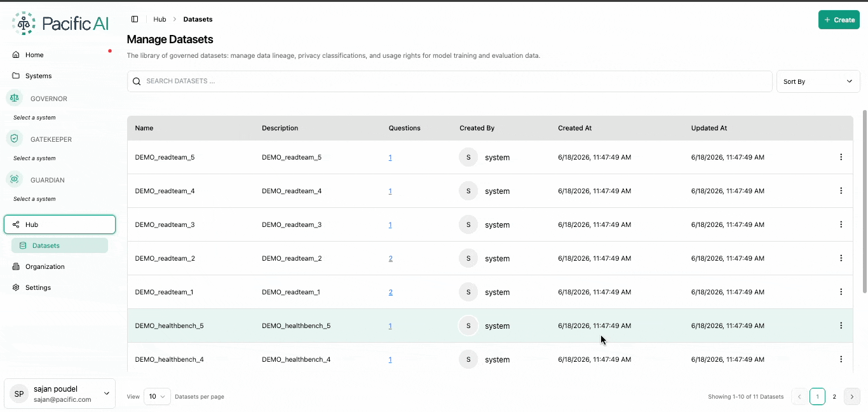Viewport: 868px width, 412px height.
Task: Click the Datasets database icon
Action: pos(24,245)
